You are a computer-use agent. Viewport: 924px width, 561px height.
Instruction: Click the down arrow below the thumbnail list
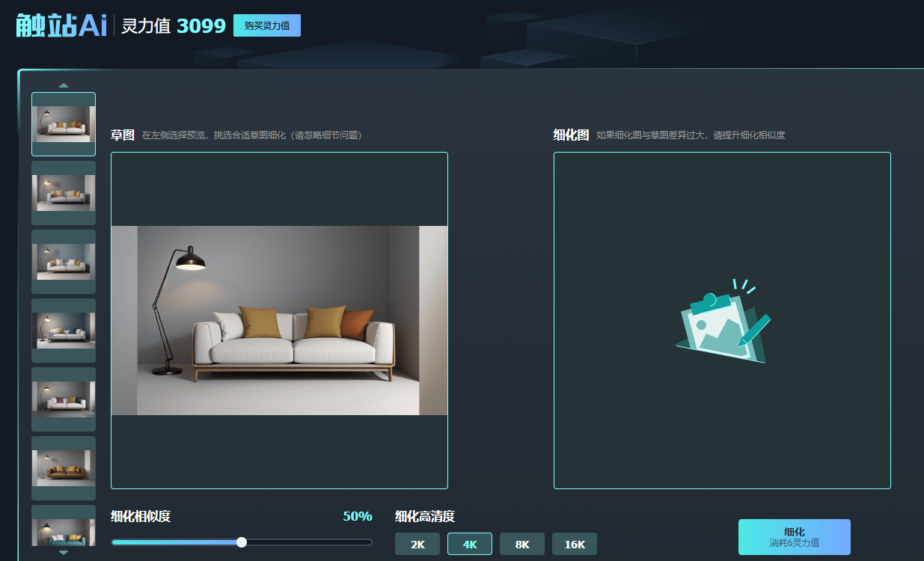(64, 553)
